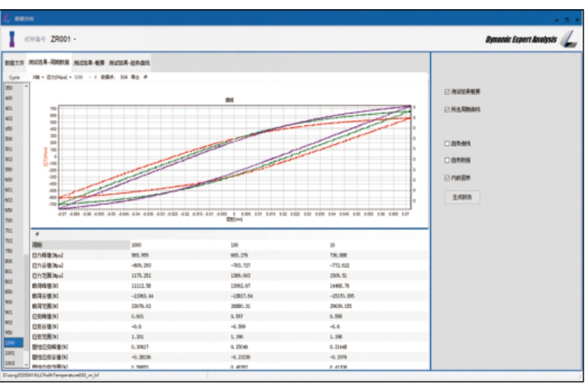Click the cycle list scroll-up arrow
The image size is (585, 392).
click(x=26, y=88)
